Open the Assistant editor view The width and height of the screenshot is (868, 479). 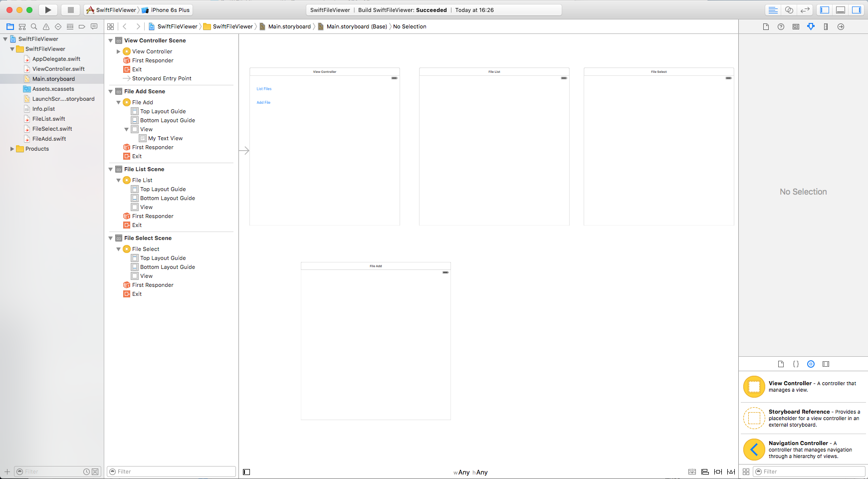(x=789, y=10)
